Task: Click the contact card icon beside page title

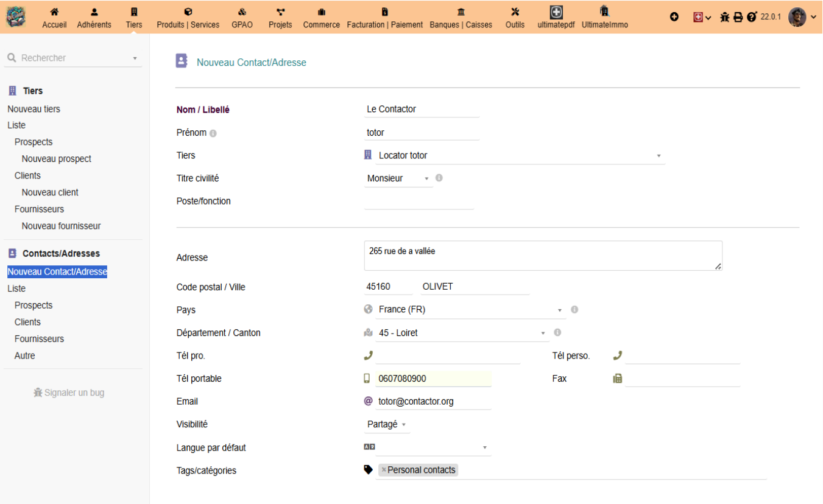Action: (x=182, y=60)
